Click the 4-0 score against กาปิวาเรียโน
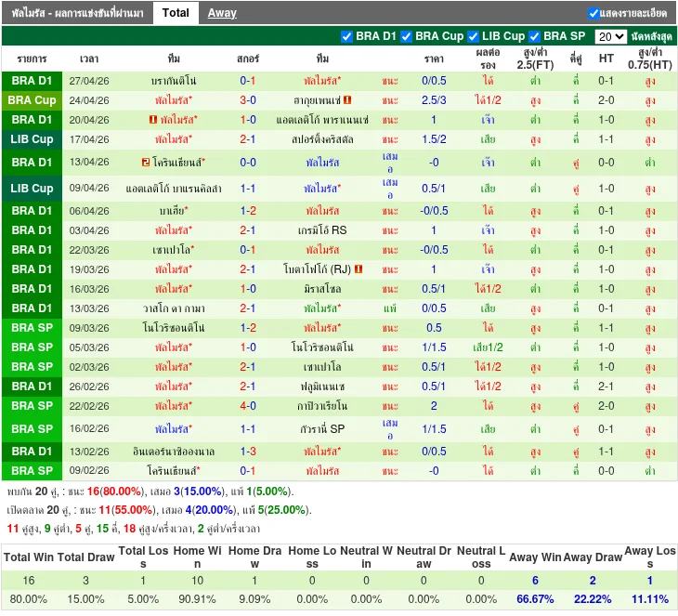Viewport: 678px width, 616px height. 248,406
